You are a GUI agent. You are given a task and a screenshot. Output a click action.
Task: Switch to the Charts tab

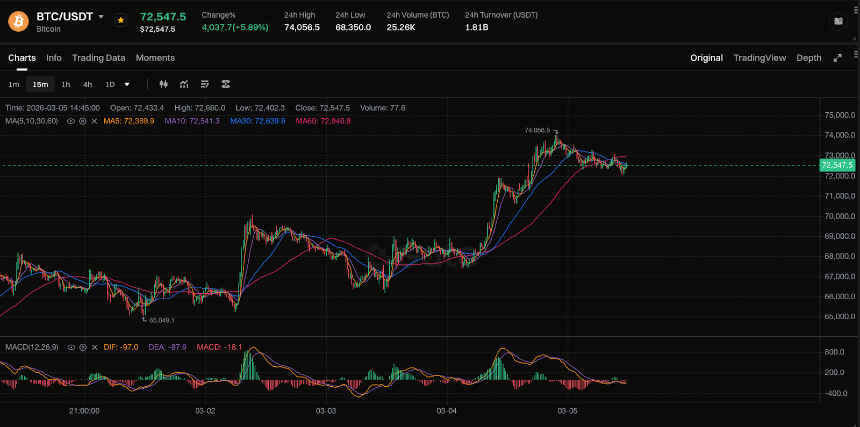pos(22,58)
